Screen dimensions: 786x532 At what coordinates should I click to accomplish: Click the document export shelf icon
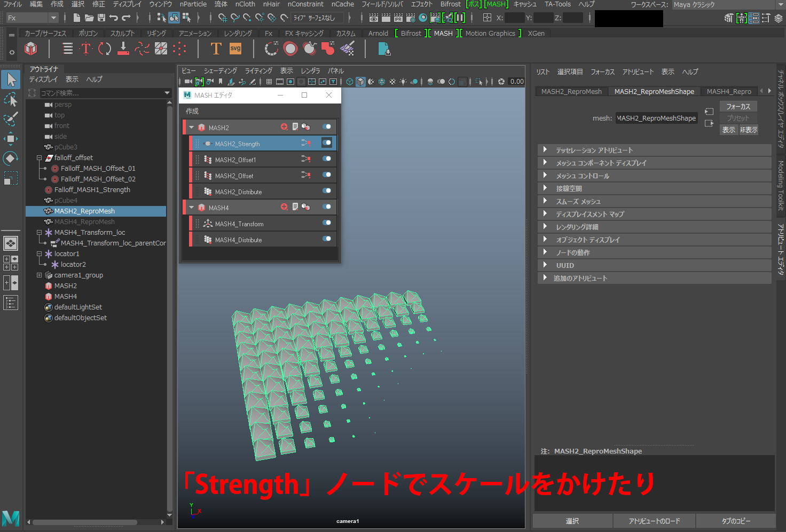point(384,49)
